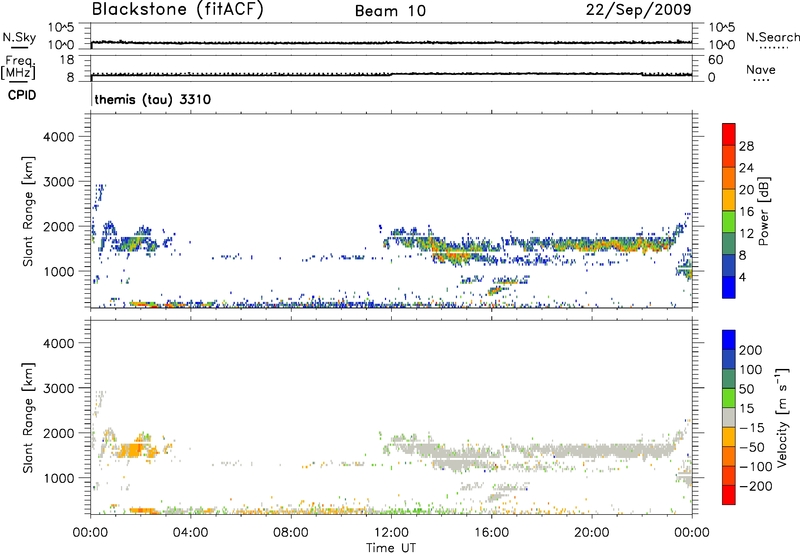Click the "N.Sky" legend label

tap(19, 37)
